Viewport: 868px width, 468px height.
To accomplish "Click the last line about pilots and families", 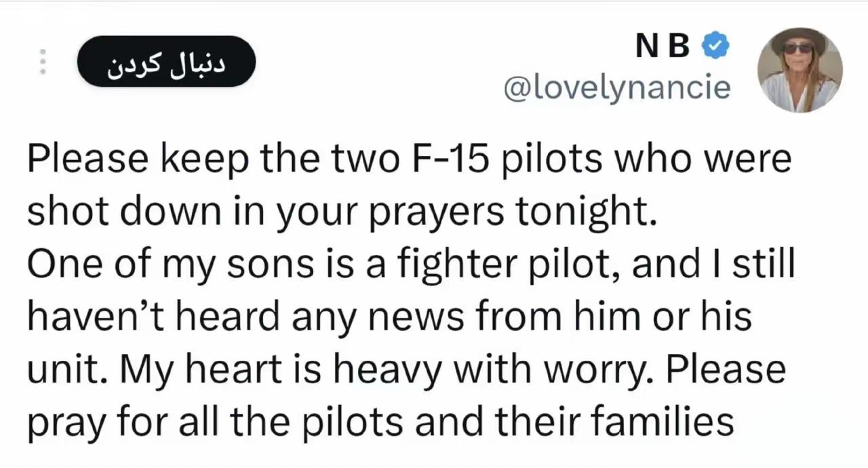I will click(x=380, y=421).
